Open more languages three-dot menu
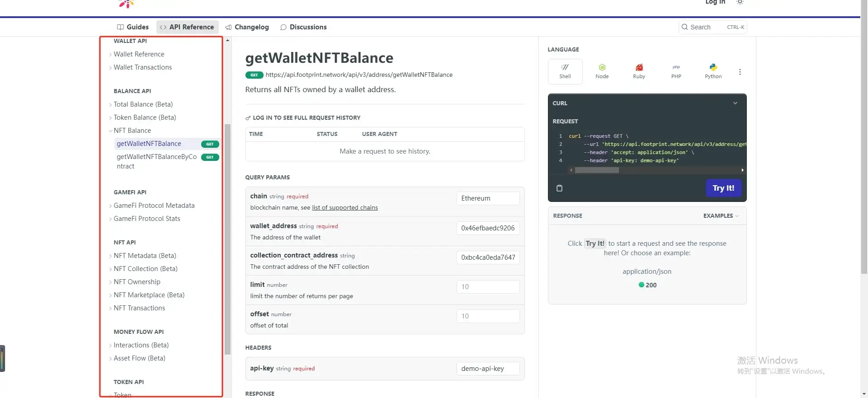Image resolution: width=868 pixels, height=398 pixels. pos(740,72)
